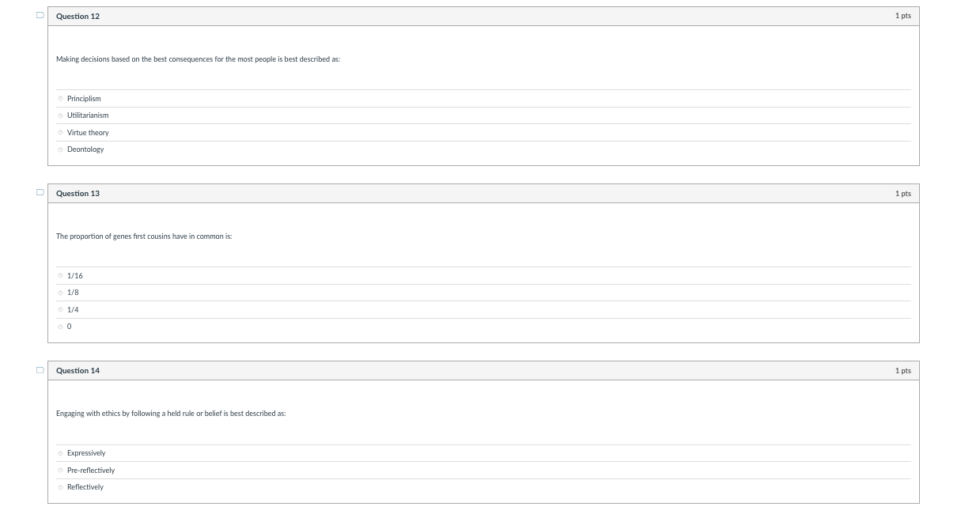Click the Question 12 header title
Viewport: 980px width, 518px height.
pos(78,17)
